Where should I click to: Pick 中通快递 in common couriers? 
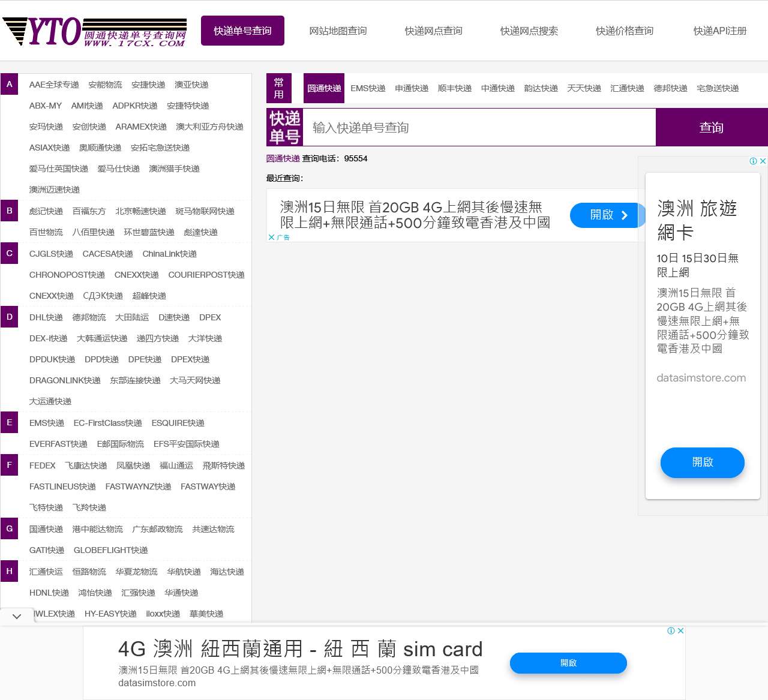[498, 88]
